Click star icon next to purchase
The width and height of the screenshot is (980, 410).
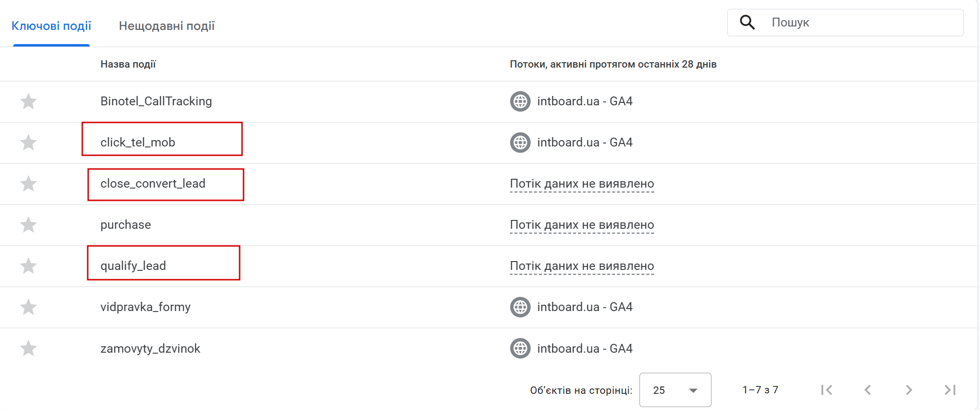(28, 225)
